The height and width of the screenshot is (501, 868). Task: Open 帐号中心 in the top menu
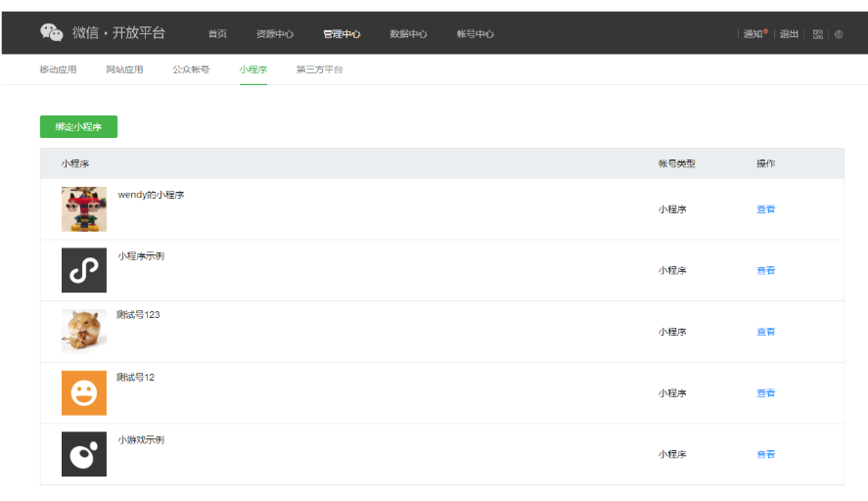pos(475,34)
